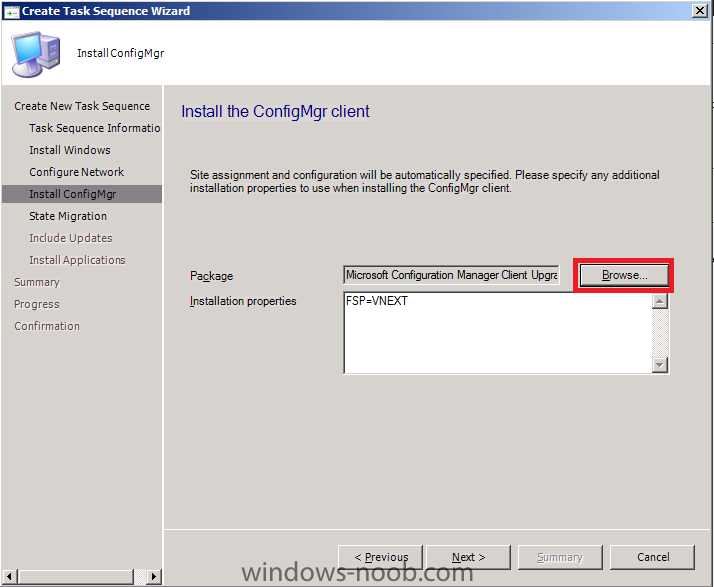Image resolution: width=714 pixels, height=587 pixels.
Task: Click the computer icon in wizard header
Action: coord(36,54)
